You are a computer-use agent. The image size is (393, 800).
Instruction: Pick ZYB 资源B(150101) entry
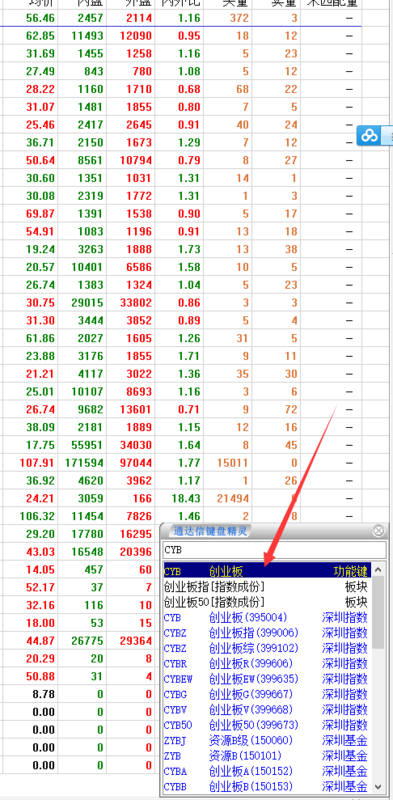click(266, 755)
